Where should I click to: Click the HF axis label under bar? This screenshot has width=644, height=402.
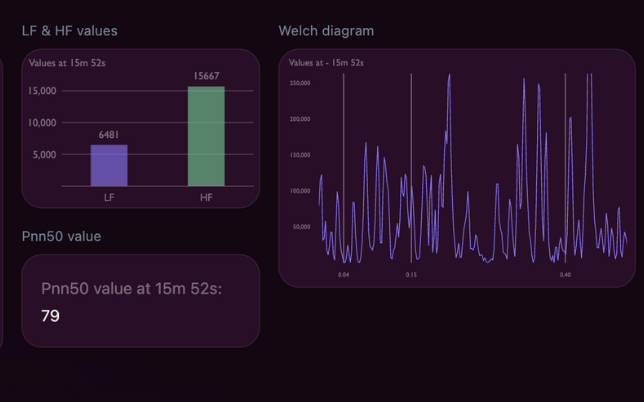pyautogui.click(x=206, y=198)
